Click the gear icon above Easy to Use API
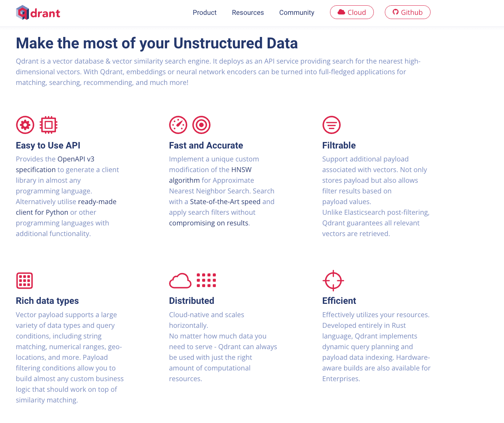504x423 pixels. (x=25, y=125)
